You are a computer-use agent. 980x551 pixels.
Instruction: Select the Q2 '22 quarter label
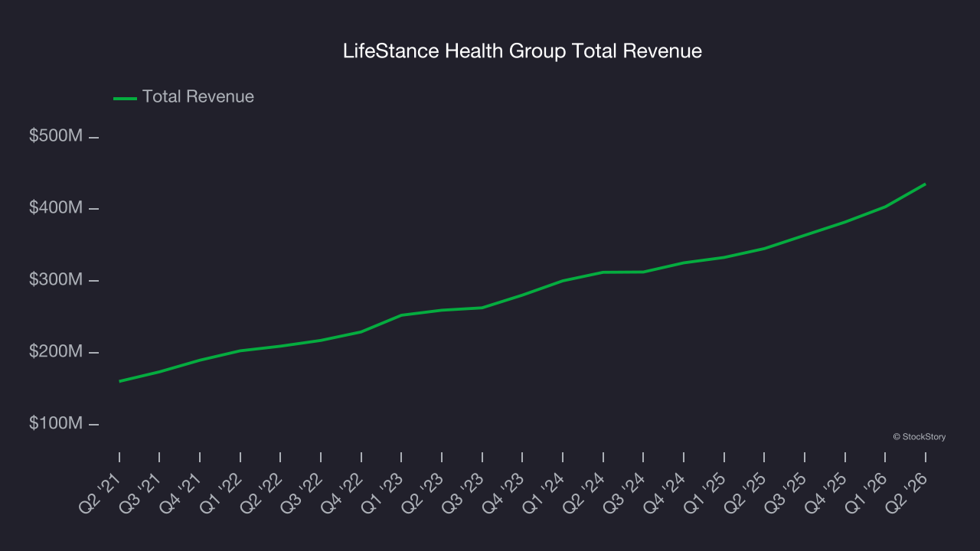coord(262,492)
